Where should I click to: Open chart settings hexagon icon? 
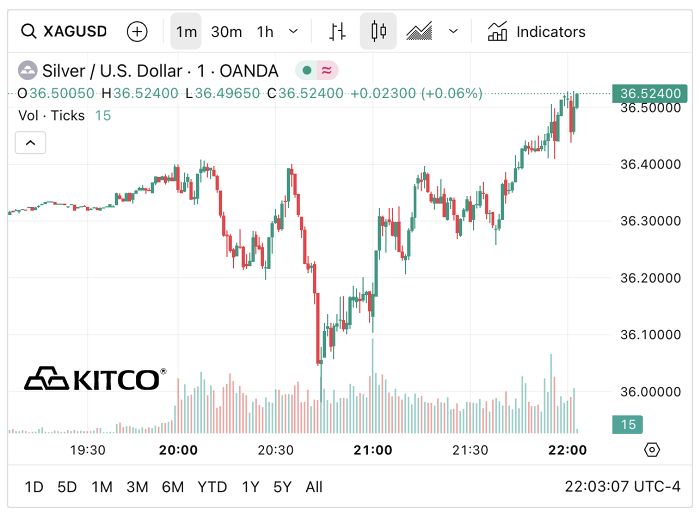point(652,450)
